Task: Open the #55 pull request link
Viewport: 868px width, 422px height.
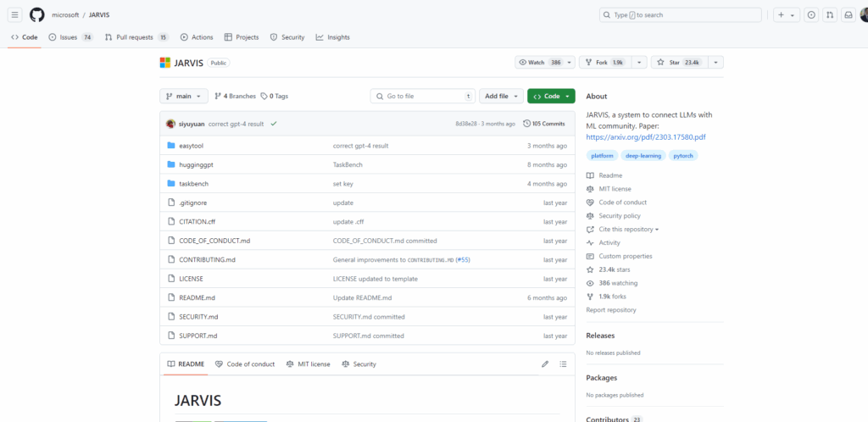Action: (463, 260)
